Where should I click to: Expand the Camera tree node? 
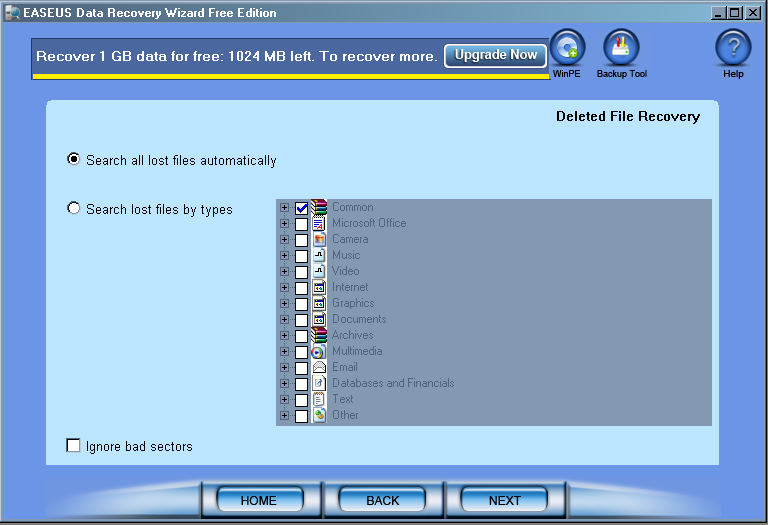[284, 239]
